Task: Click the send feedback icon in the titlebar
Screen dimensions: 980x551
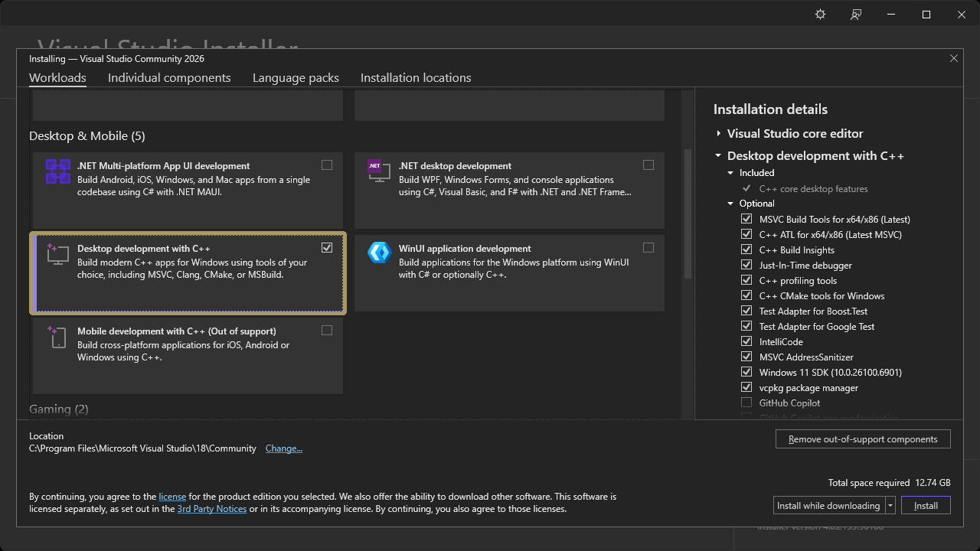Action: click(x=855, y=14)
